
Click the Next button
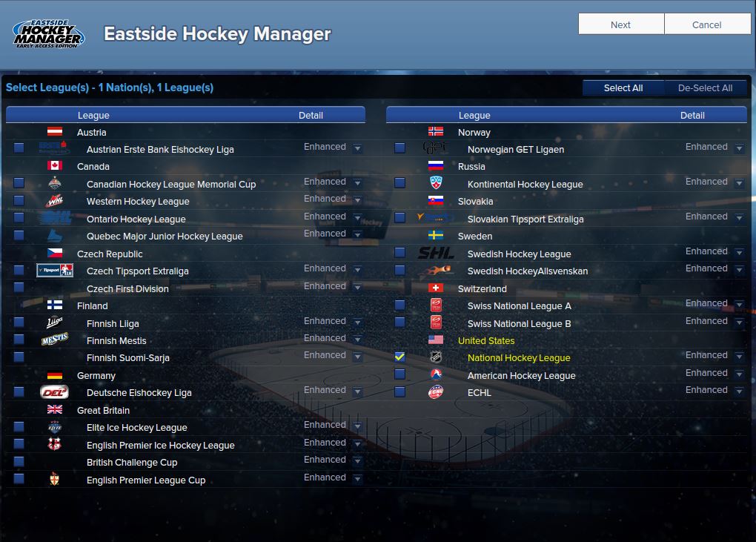pos(621,24)
